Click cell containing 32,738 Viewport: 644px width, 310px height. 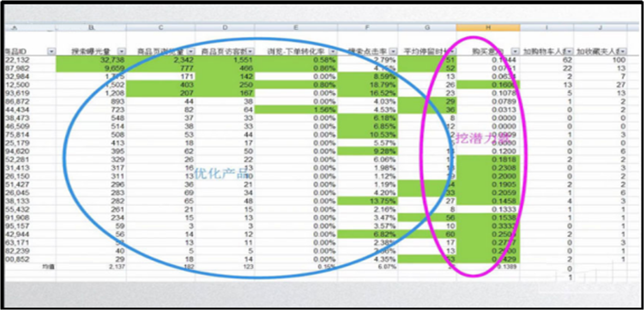(x=91, y=60)
